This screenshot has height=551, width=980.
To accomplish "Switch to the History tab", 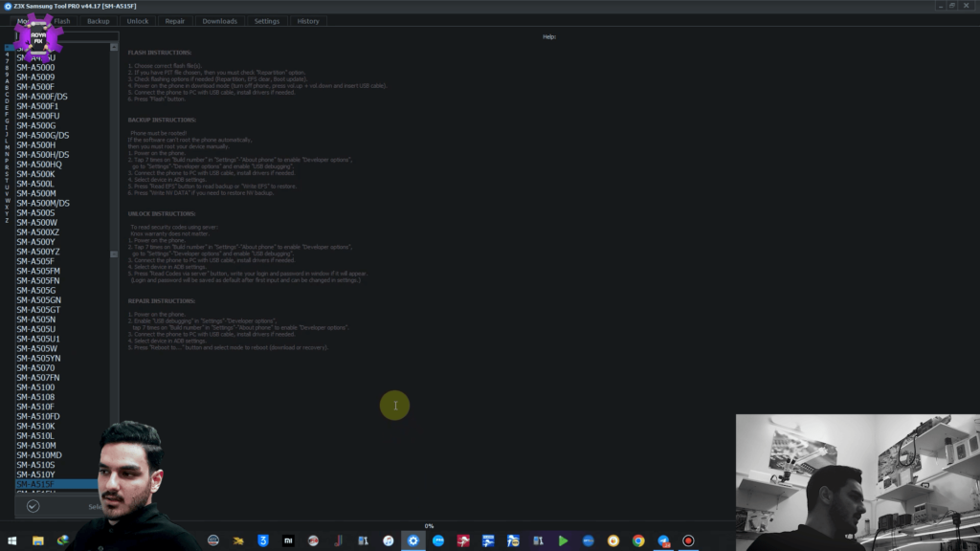I will (x=308, y=21).
